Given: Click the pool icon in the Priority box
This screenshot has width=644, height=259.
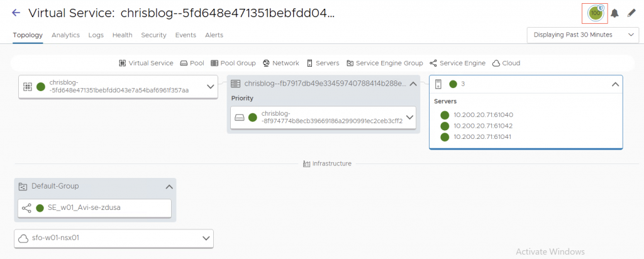Looking at the screenshot, I should [239, 117].
